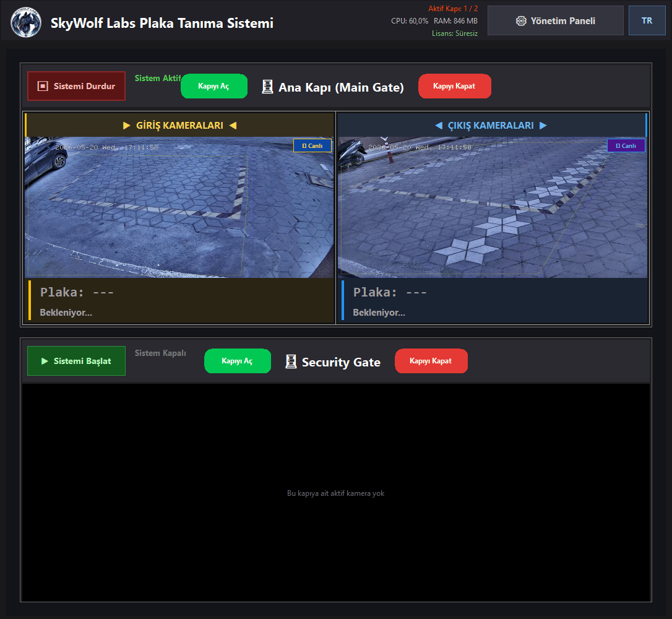This screenshot has height=619, width=672.
Task: Stop system with Sistemi Durdur button
Action: click(x=76, y=86)
